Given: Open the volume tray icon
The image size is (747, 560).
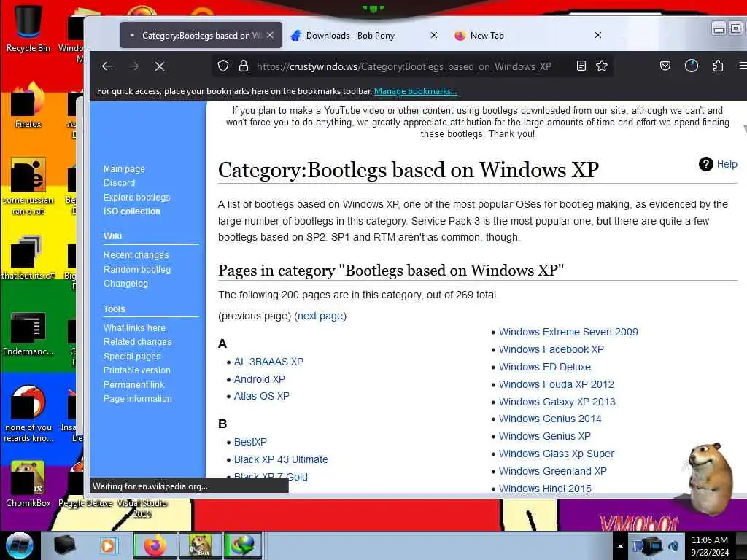Looking at the screenshot, I should pos(673,546).
